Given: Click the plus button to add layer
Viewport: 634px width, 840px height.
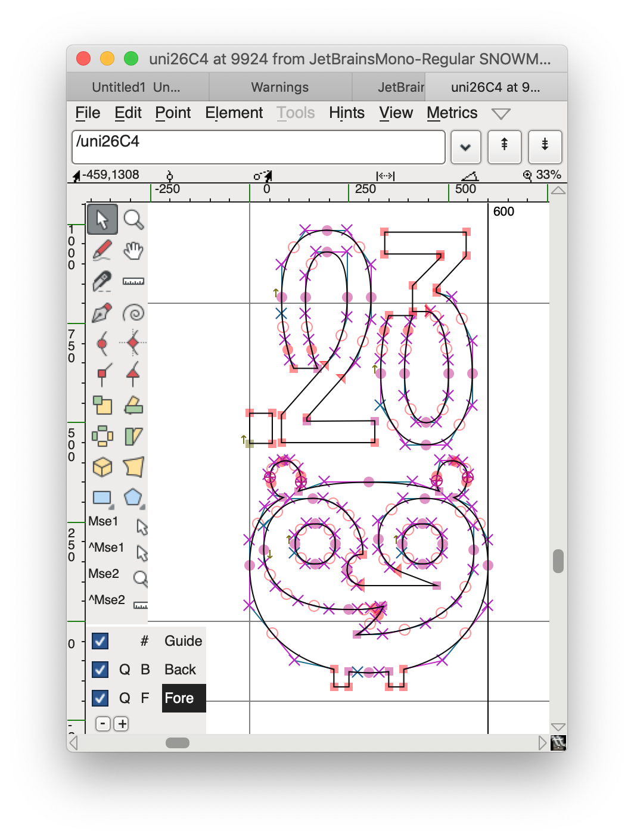Looking at the screenshot, I should [122, 724].
